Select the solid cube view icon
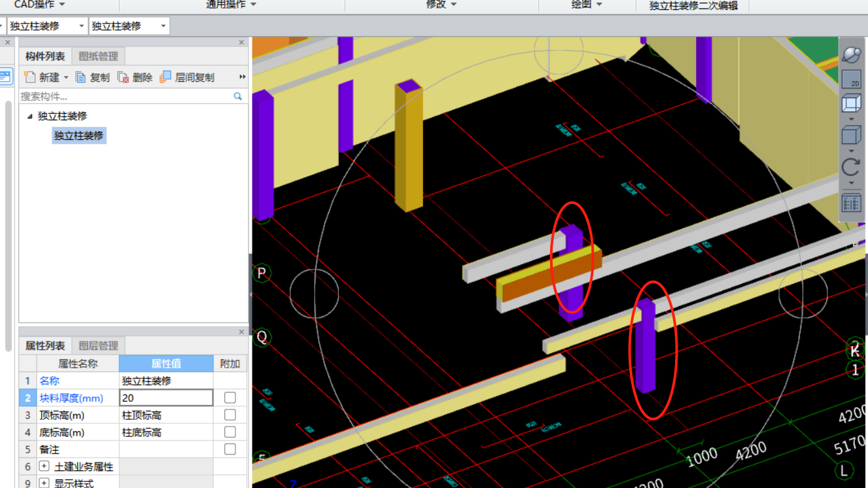Screen dimensions: 868x488 pyautogui.click(x=851, y=135)
